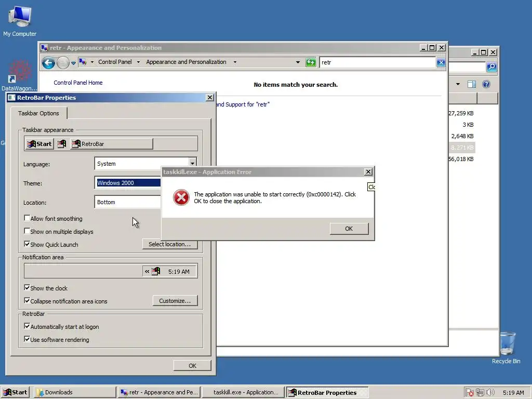Expand arrow beside address bar root icon
Viewport: 532px width, 399px height.
point(92,62)
